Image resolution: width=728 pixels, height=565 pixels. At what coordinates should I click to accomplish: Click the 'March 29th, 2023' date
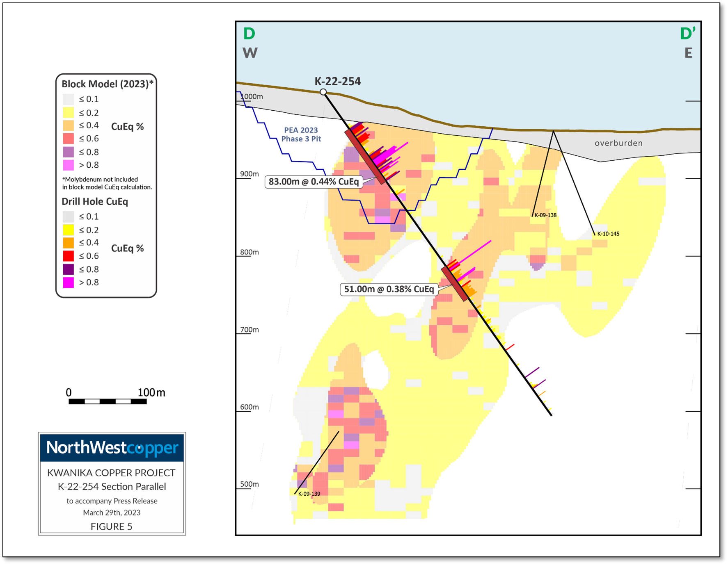(x=112, y=513)
